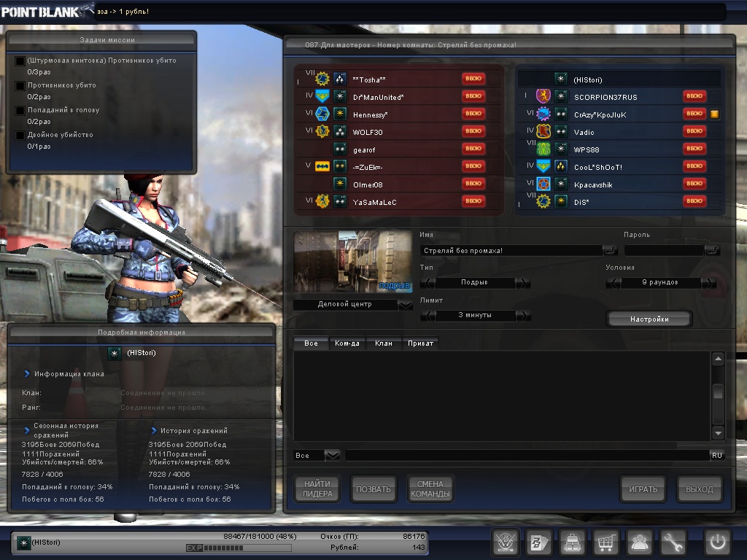Increase Условия rounds with right arrow
Image resolution: width=747 pixels, height=560 pixels.
pyautogui.click(x=709, y=283)
